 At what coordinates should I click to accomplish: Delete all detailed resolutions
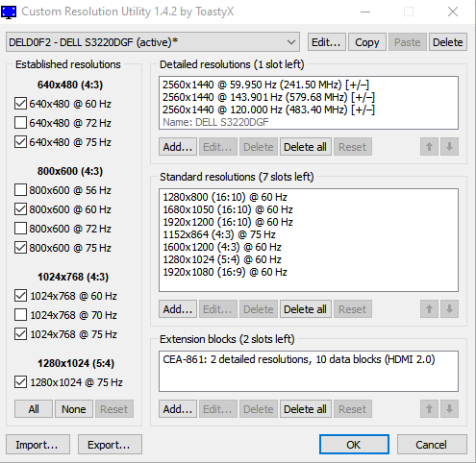(x=306, y=147)
